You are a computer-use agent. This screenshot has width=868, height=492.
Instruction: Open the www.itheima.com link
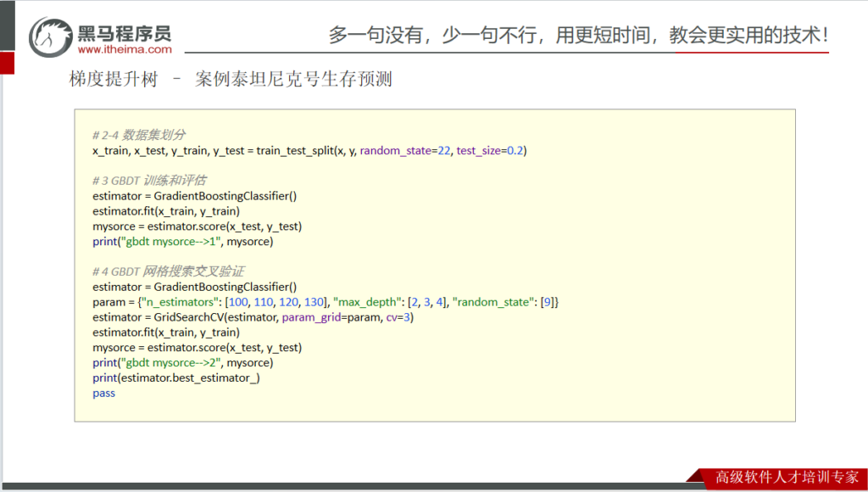[124, 49]
